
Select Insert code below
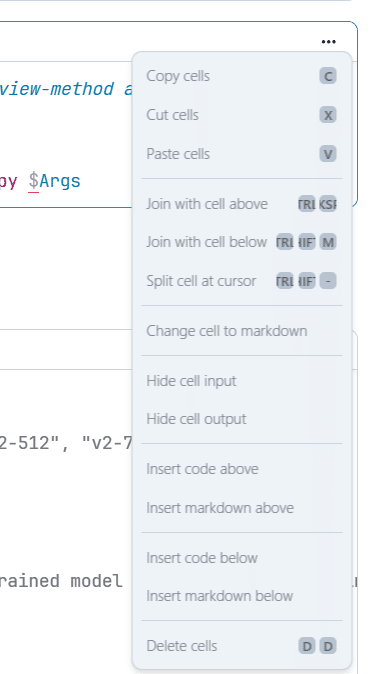[242, 558]
